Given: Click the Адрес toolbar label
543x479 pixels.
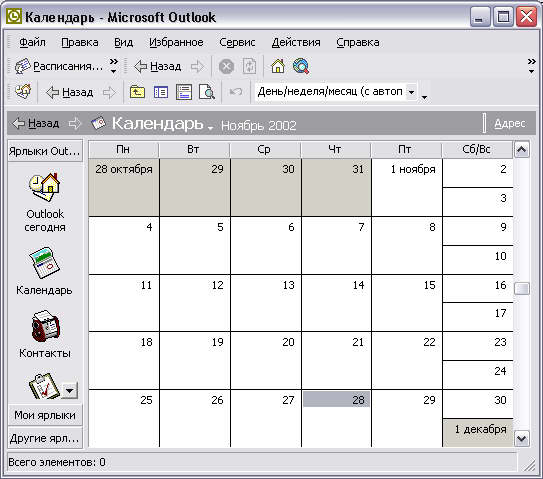Looking at the screenshot, I should click(509, 123).
